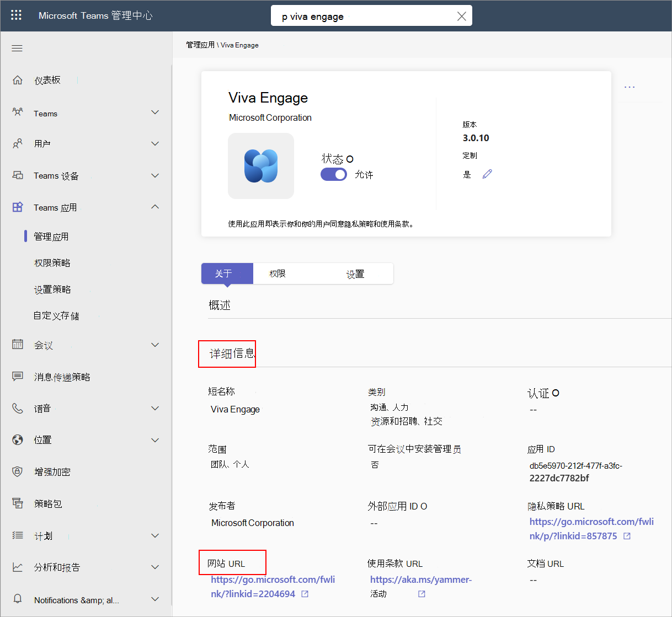Click the Viva Engage app logo
Image resolution: width=672 pixels, height=617 pixels.
(261, 166)
